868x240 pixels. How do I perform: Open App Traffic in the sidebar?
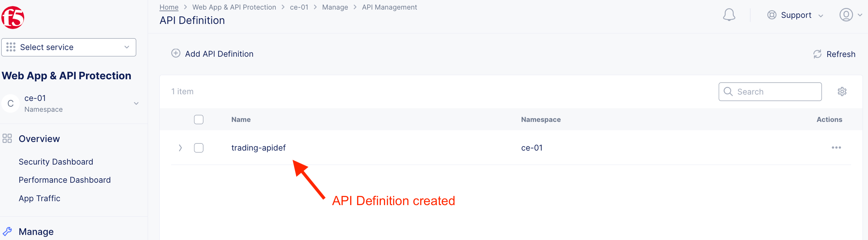[x=40, y=199]
